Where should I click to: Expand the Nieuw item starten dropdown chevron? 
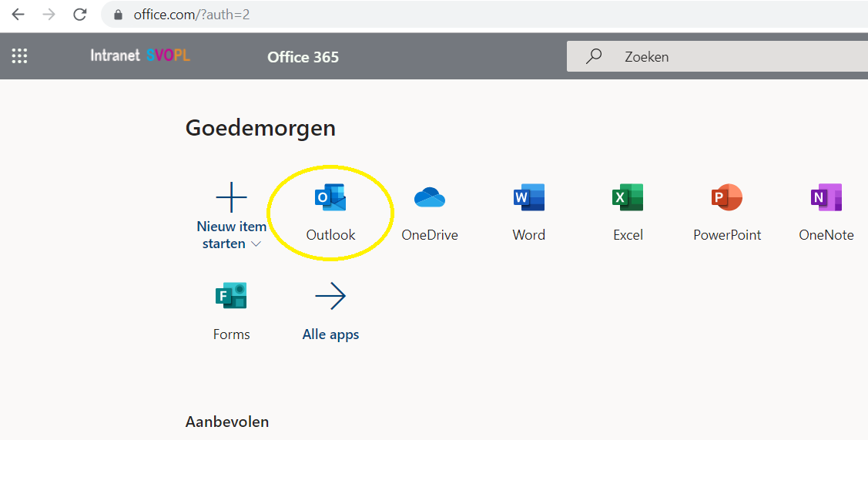click(x=256, y=244)
